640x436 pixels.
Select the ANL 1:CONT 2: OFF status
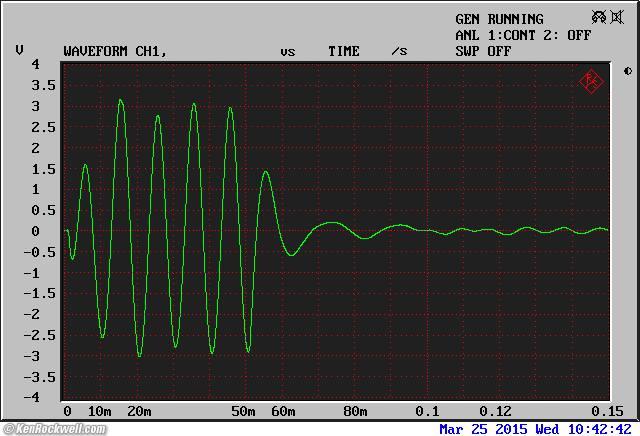click(x=523, y=36)
